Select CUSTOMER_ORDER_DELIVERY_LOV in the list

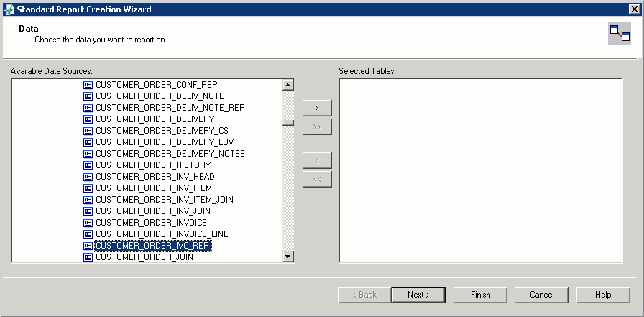(x=165, y=142)
